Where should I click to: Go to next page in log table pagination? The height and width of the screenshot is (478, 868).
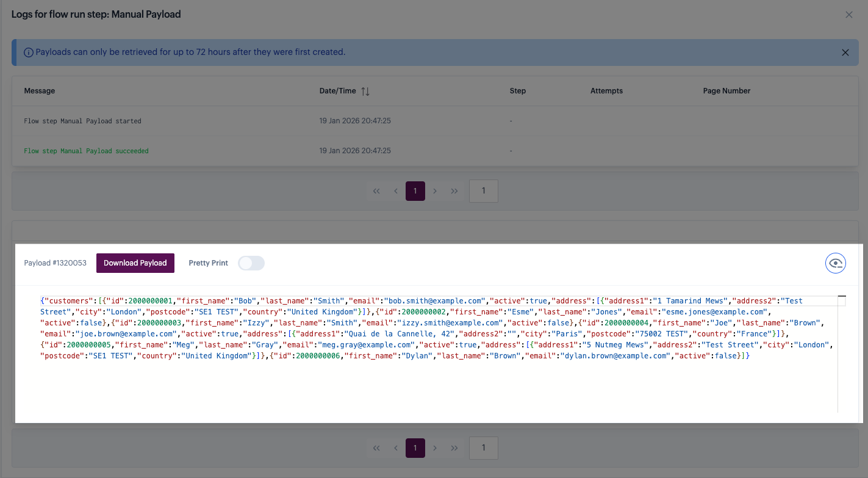point(435,191)
